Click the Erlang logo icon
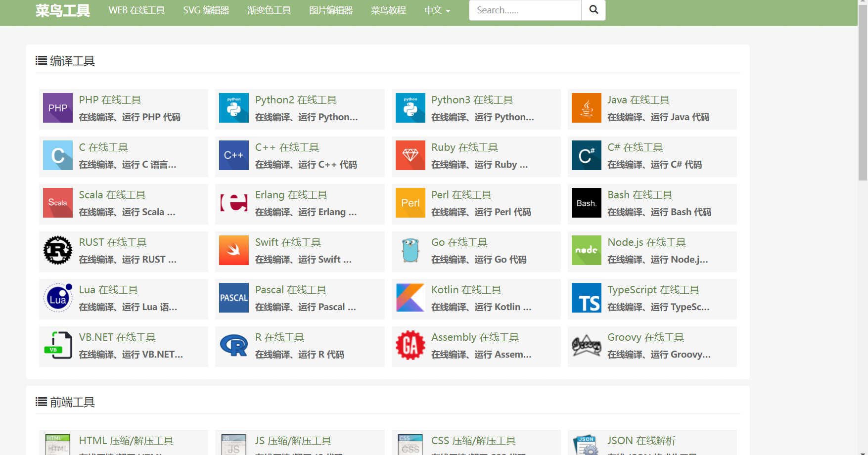The height and width of the screenshot is (455, 868). pyautogui.click(x=234, y=203)
